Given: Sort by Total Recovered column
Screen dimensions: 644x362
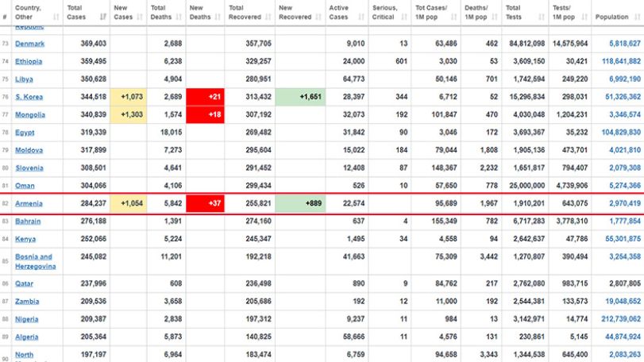Looking at the screenshot, I should 249,13.
